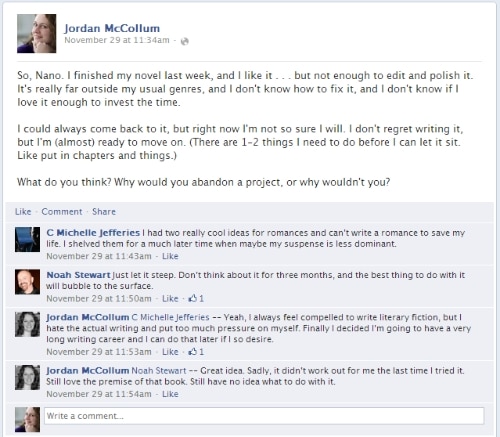
Task: Focus the Write a comment field
Action: [x=264, y=416]
